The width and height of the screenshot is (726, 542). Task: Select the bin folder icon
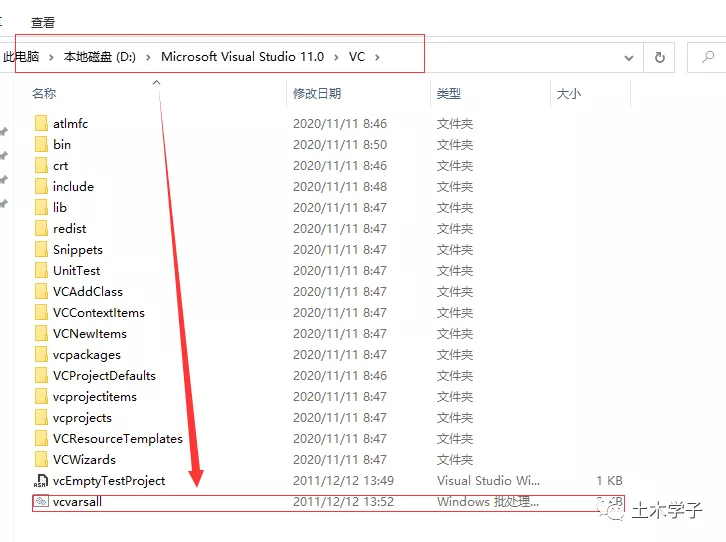tap(41, 144)
